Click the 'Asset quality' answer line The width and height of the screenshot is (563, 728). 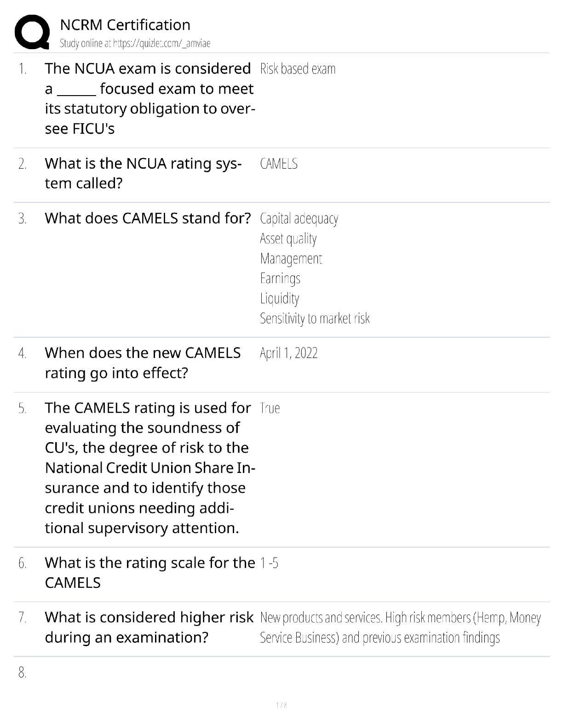[288, 239]
